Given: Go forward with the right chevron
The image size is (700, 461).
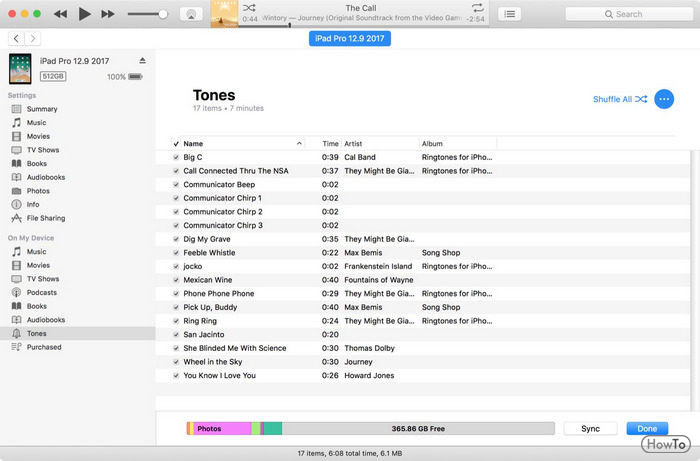Looking at the screenshot, I should click(x=33, y=39).
